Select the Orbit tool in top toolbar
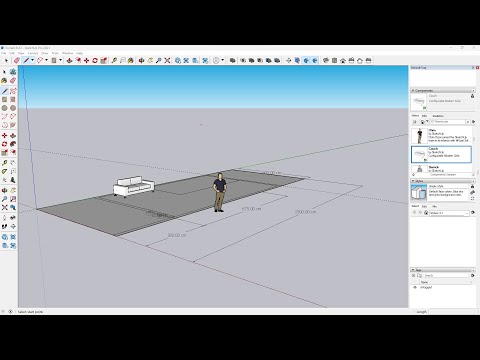 pos(141,60)
